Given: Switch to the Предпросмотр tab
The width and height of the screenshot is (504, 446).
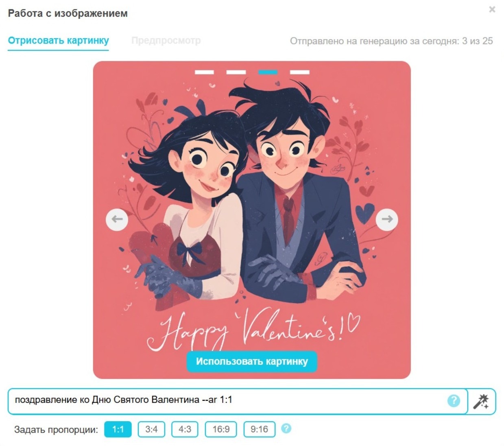Looking at the screenshot, I should tap(166, 41).
